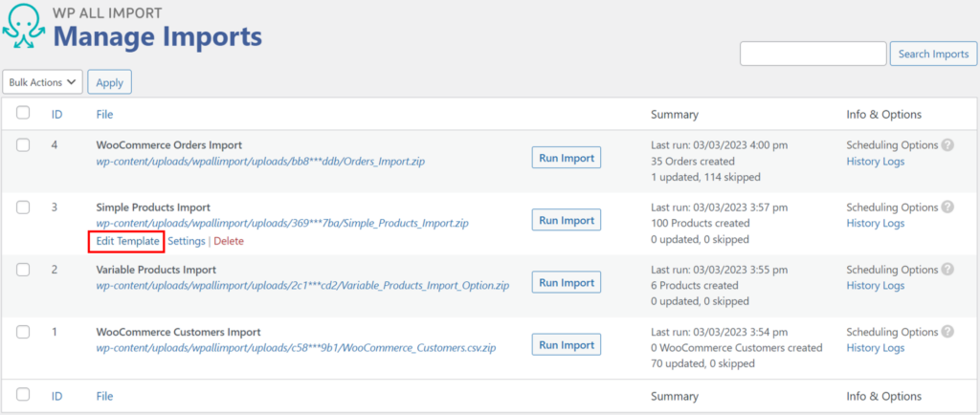Sort by File column in header
Viewport: 980px width, 415px height.
[x=104, y=114]
